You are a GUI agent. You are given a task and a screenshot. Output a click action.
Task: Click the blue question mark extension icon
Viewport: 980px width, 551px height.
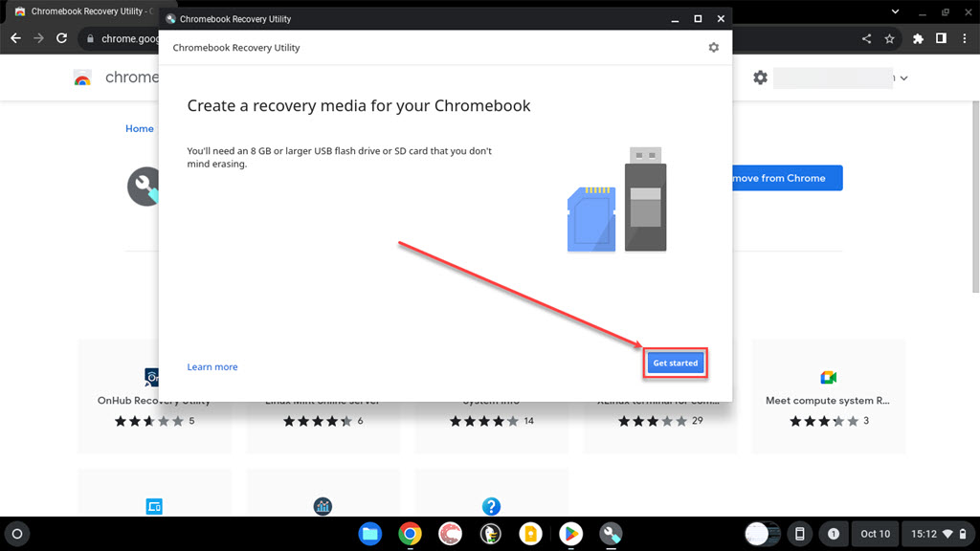click(491, 506)
